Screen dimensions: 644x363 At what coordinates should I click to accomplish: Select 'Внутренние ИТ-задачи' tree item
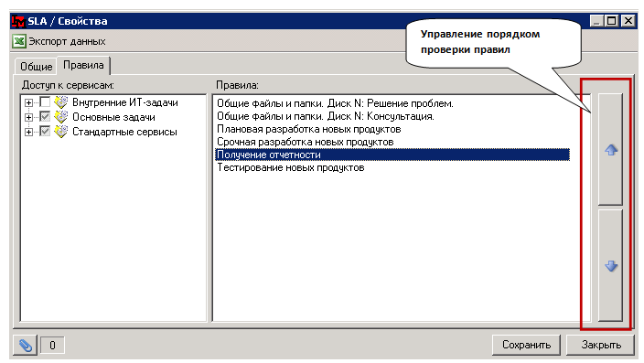click(124, 102)
